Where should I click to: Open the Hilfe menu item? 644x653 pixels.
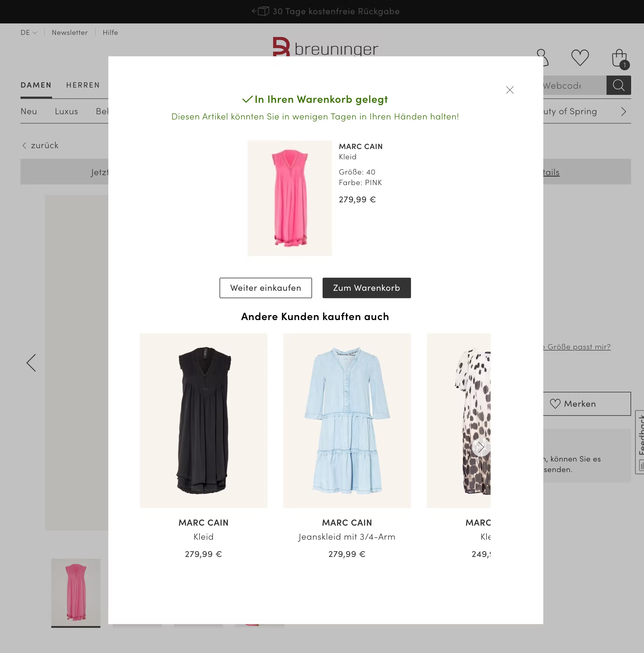pyautogui.click(x=110, y=32)
